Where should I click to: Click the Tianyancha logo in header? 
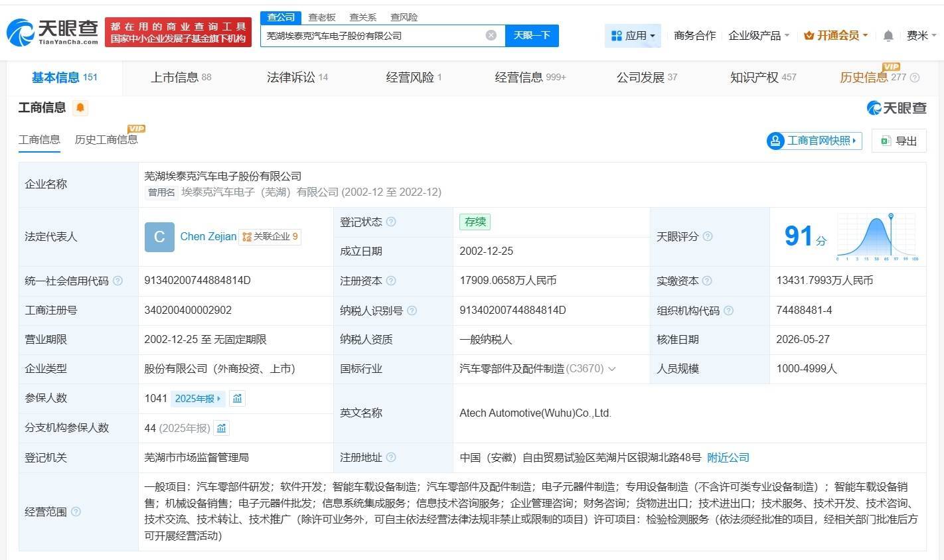pos(52,31)
